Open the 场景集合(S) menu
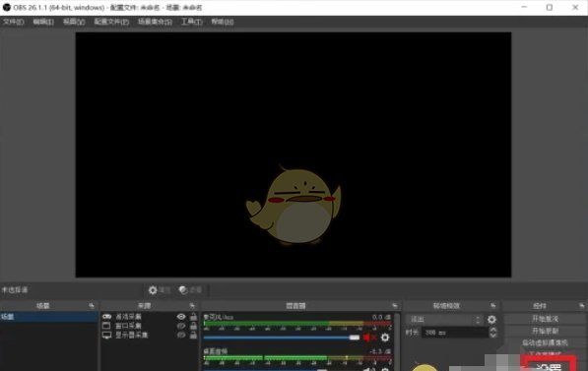 [155, 22]
